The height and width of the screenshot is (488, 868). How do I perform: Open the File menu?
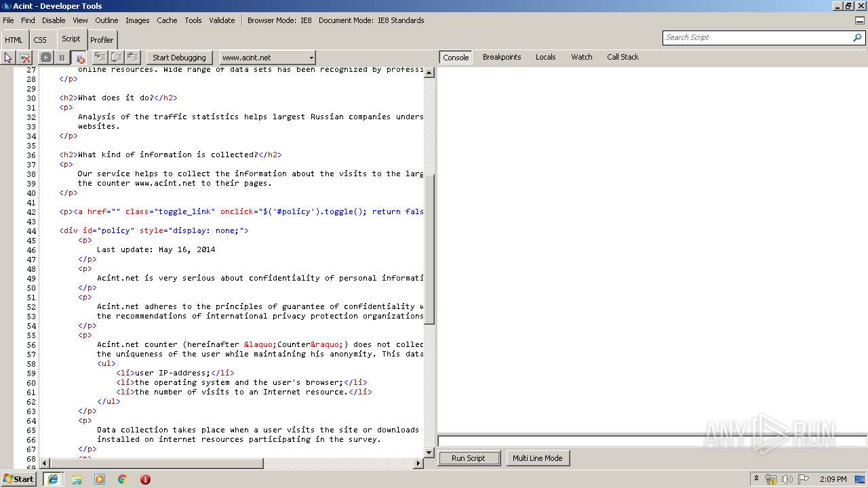[8, 20]
